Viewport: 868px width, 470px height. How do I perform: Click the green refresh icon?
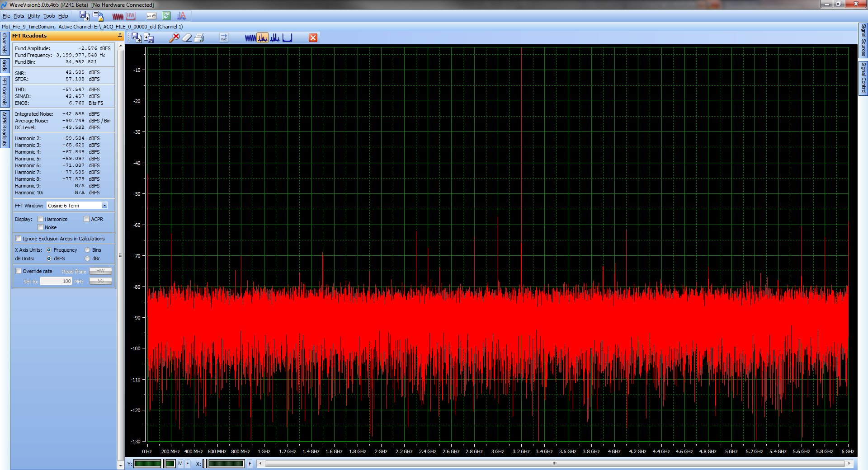point(166,16)
